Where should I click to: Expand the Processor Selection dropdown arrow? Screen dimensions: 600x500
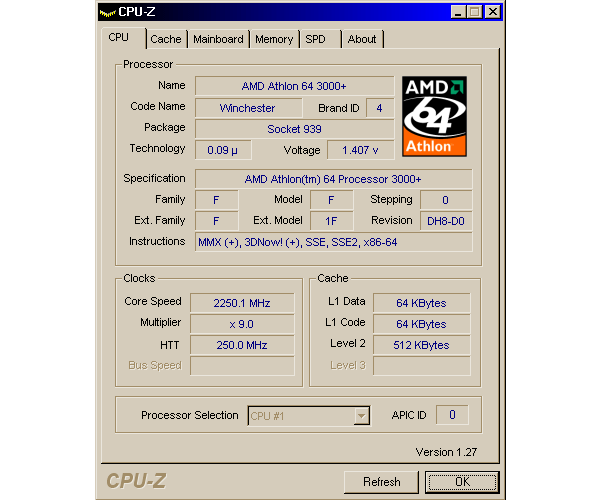[361, 416]
